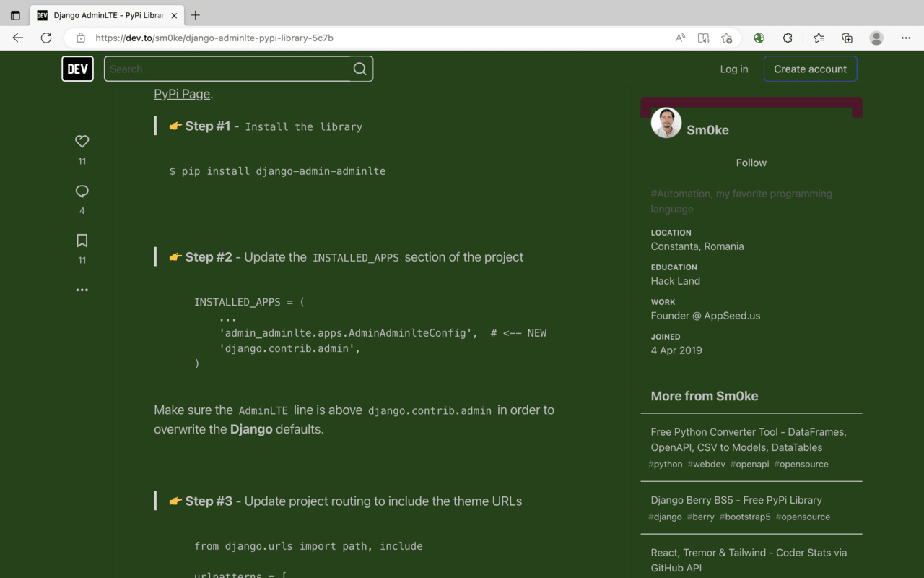Click the #django tag
Image resolution: width=924 pixels, height=578 pixels.
(x=665, y=517)
